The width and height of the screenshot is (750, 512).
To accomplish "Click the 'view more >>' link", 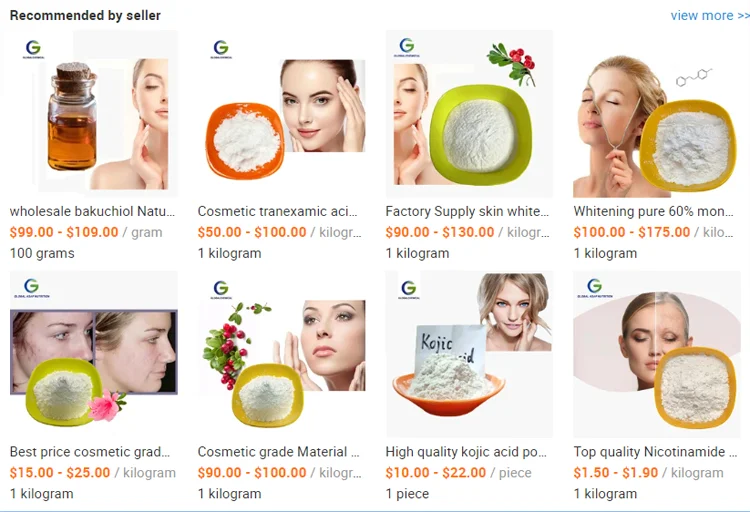I will 710,15.
